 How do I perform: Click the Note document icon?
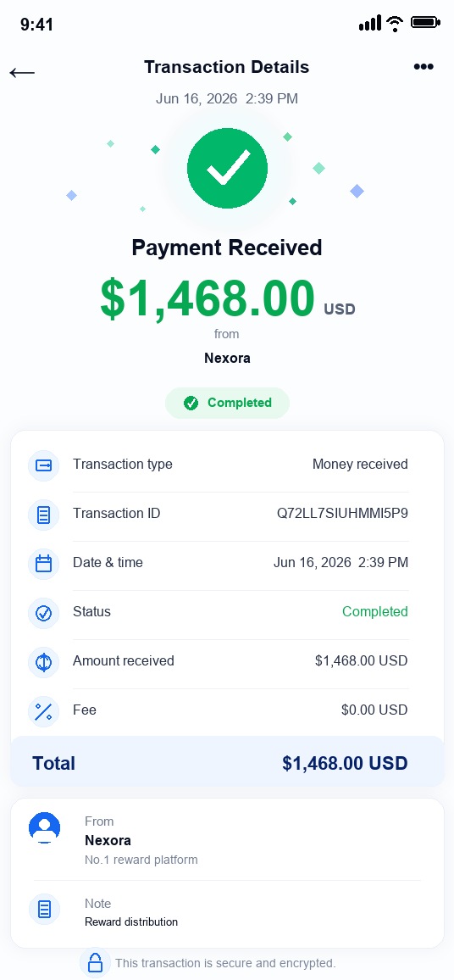point(44,909)
